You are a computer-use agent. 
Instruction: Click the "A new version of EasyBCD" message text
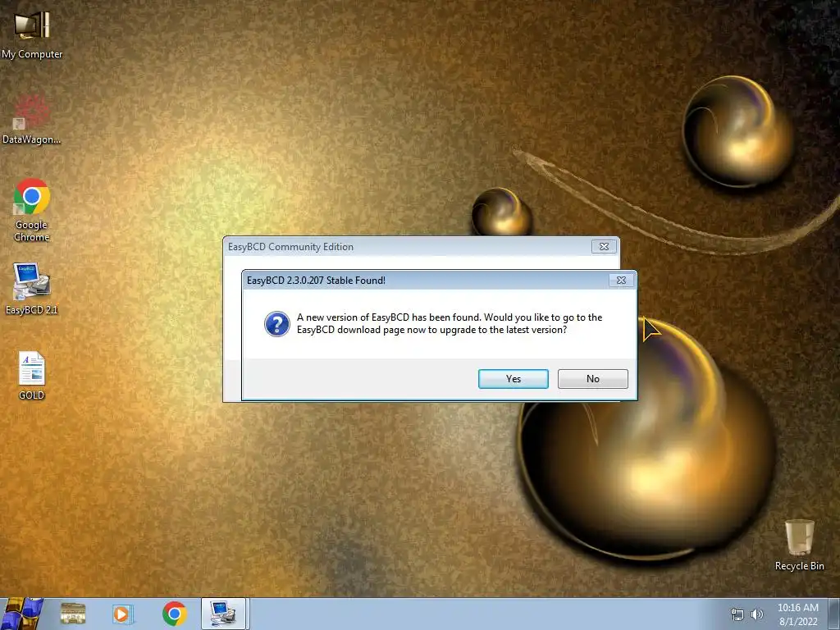[450, 323]
